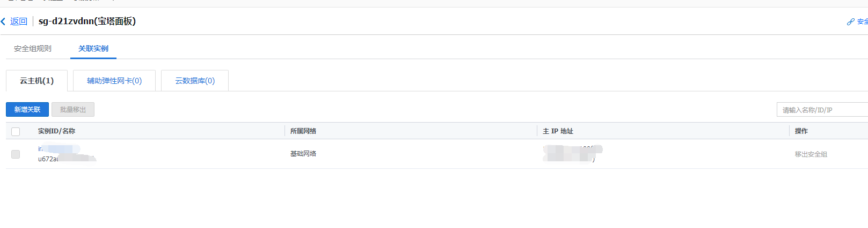Switch to the 安全组规则 tab
The height and width of the screenshot is (228, 868).
pos(33,48)
